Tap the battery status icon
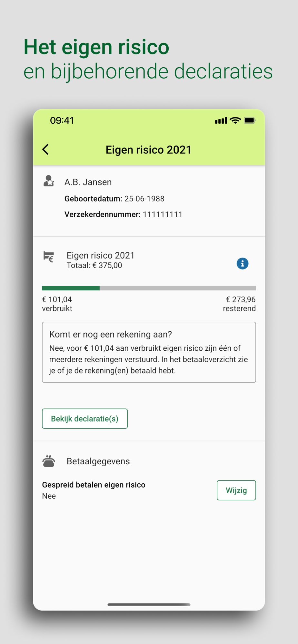Viewport: 298px width, 644px height. tap(250, 120)
